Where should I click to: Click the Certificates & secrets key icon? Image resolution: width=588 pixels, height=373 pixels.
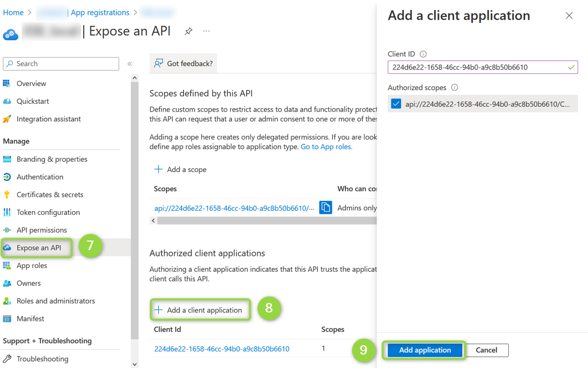[x=7, y=194]
